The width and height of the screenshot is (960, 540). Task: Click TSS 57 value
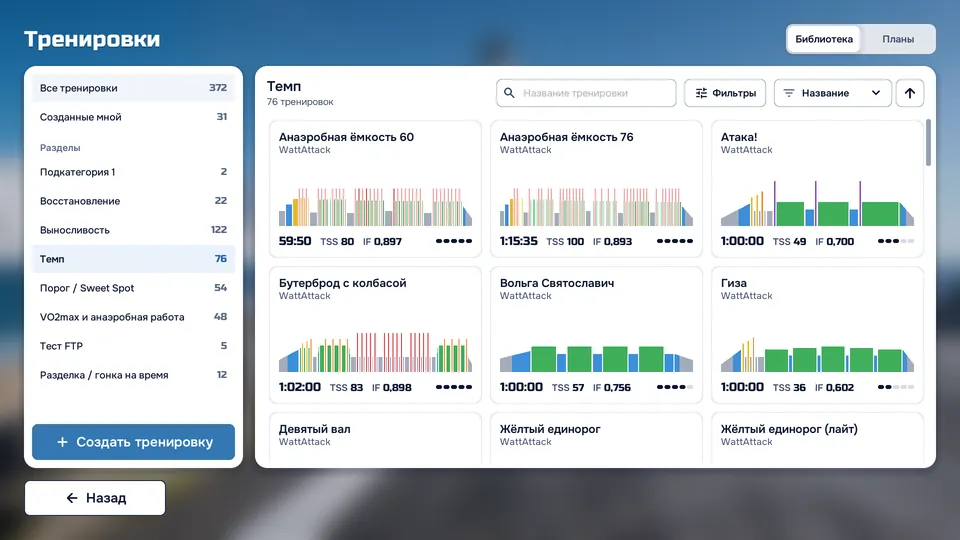point(568,387)
